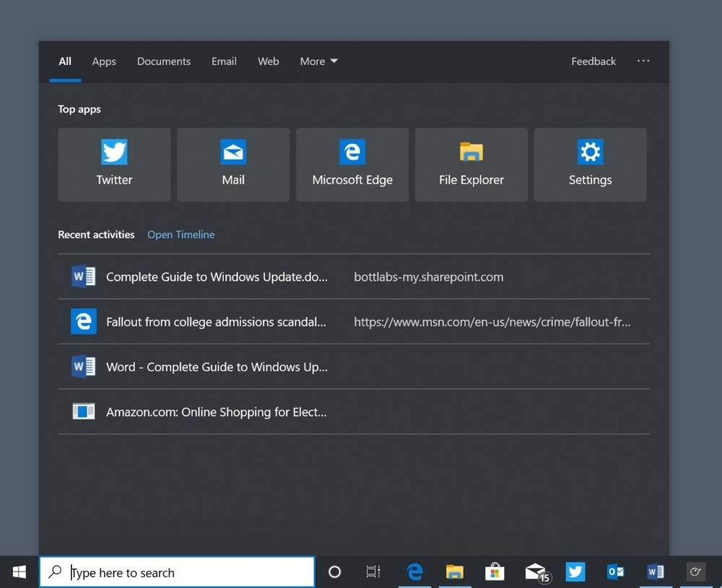Open the Amazon.com recent activity entry
This screenshot has height=588, width=722.
point(217,412)
